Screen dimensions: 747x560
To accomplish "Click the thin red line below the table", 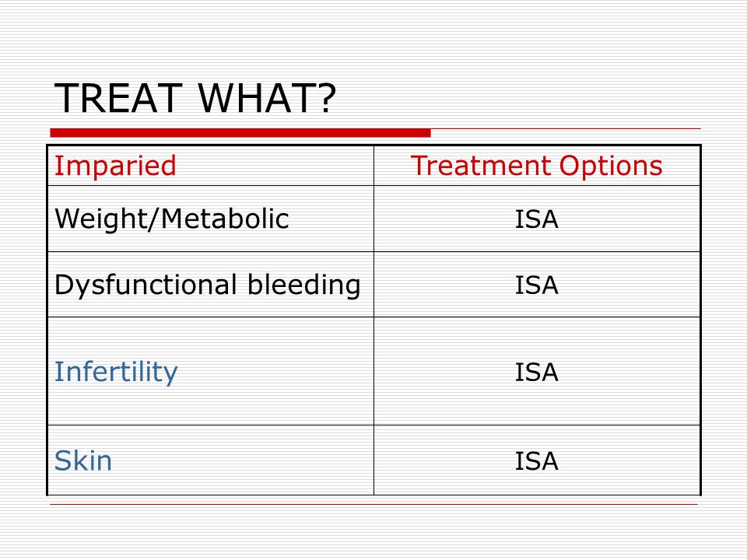I will (x=374, y=504).
